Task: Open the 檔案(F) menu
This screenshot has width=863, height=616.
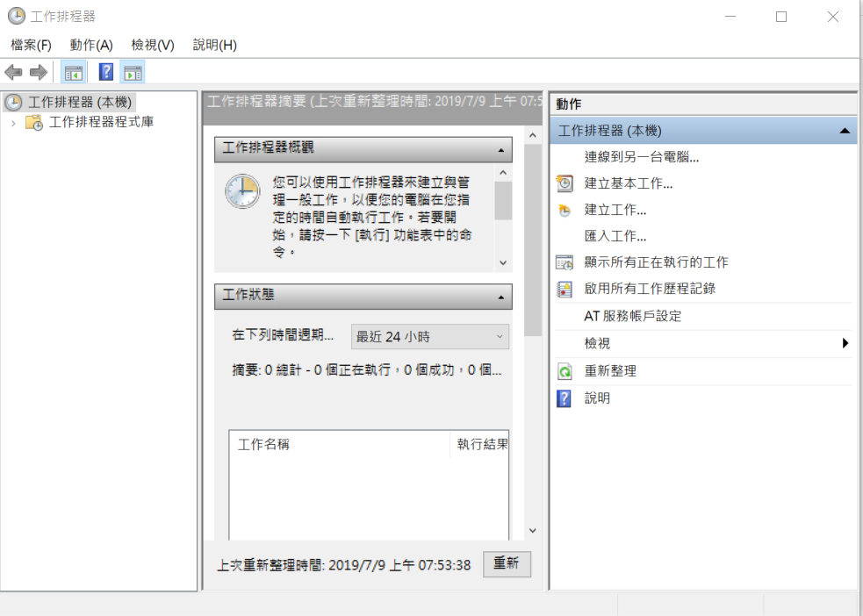Action: pyautogui.click(x=31, y=45)
